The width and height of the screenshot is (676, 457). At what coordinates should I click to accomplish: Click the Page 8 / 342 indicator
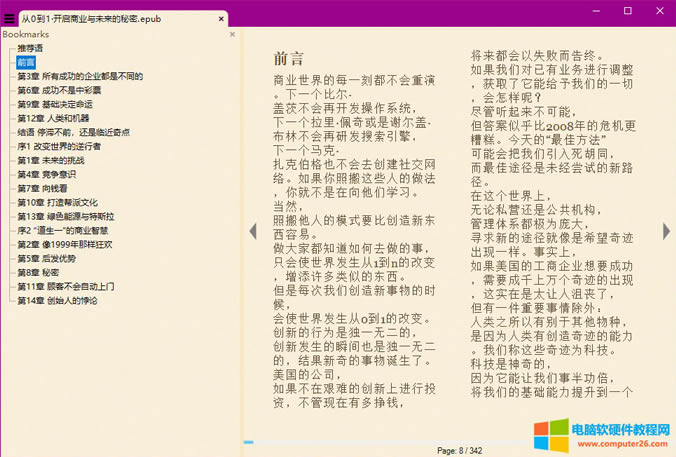462,451
